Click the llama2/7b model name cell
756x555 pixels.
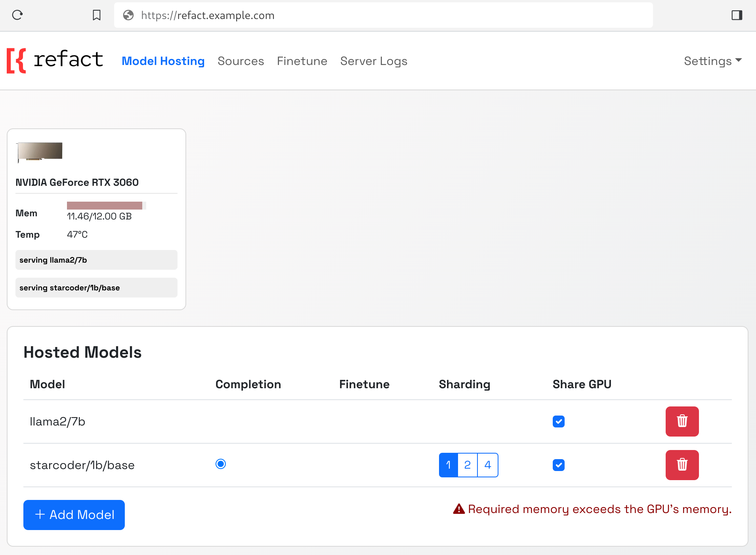(x=57, y=421)
